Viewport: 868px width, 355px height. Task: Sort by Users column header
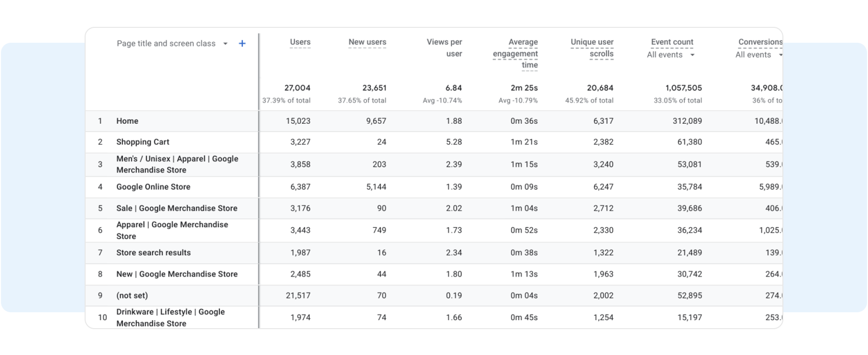coord(300,42)
